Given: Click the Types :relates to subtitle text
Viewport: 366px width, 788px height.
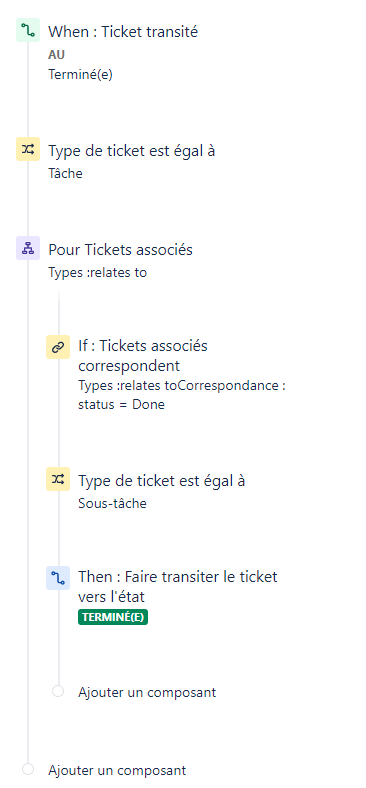Looking at the screenshot, I should point(98,272).
